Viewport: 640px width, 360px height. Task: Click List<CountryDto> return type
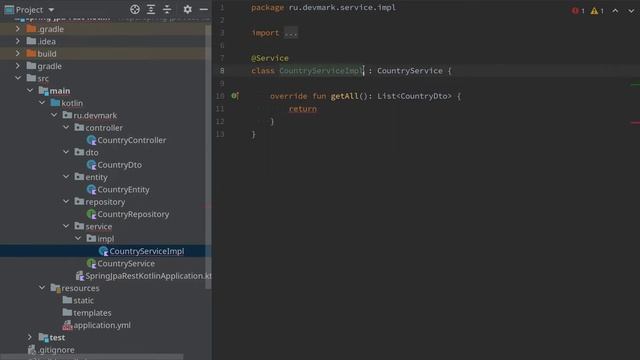pos(414,96)
